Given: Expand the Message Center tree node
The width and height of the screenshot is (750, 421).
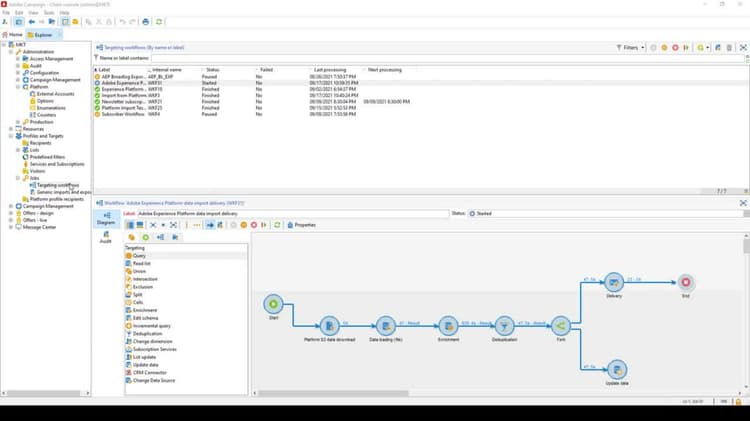Looking at the screenshot, I should click(11, 227).
